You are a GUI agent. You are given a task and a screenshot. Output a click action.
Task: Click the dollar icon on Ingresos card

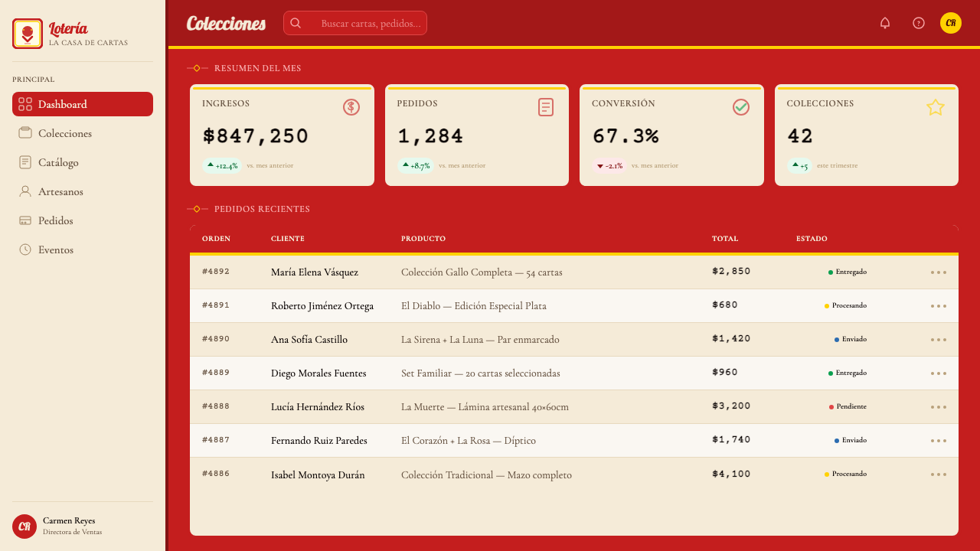(351, 107)
